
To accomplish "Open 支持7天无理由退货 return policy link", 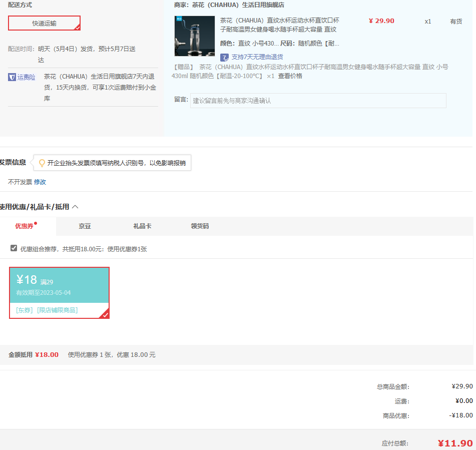I will (257, 57).
